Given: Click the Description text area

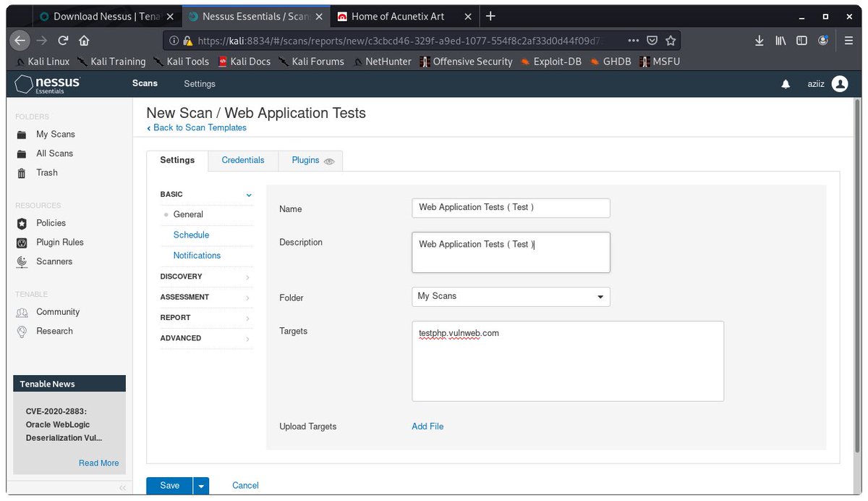Looking at the screenshot, I should 511,252.
